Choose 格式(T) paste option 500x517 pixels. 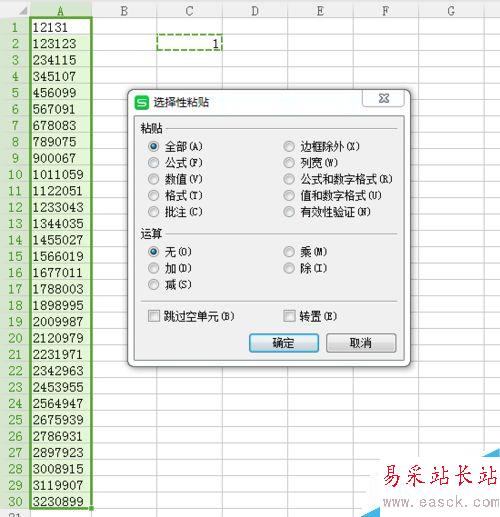(x=175, y=195)
